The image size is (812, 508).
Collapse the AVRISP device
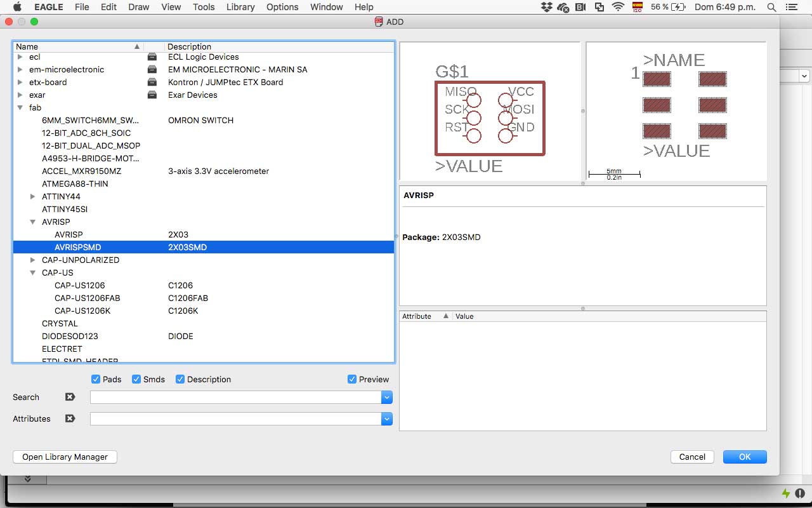(32, 222)
